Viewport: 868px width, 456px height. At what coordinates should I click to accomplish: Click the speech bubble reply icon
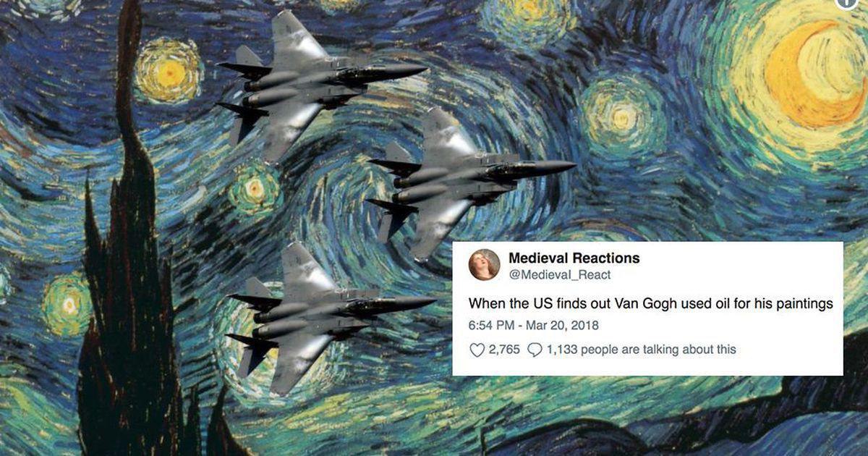[535, 350]
